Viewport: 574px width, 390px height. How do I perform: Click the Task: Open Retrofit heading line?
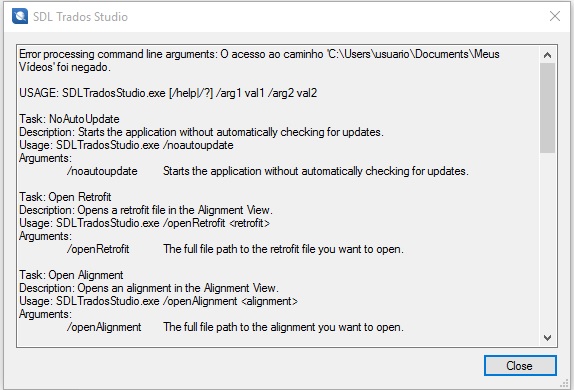[x=65, y=197]
